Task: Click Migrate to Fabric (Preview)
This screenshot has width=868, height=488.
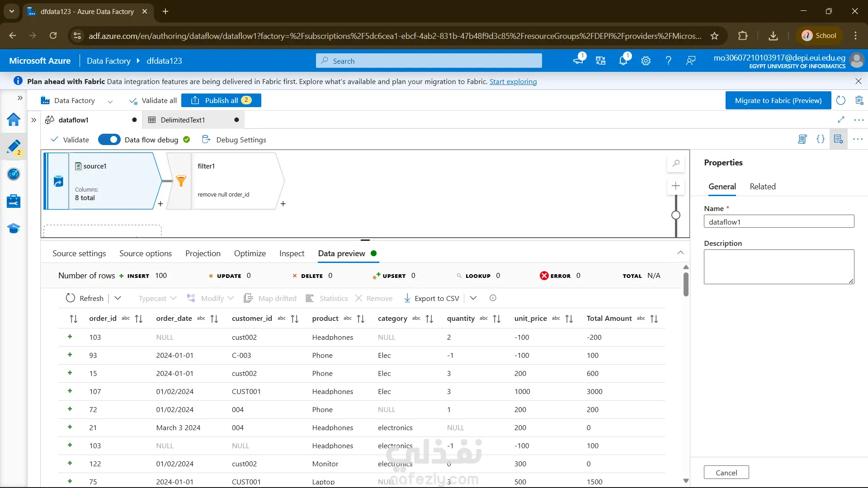Action: pyautogui.click(x=778, y=100)
